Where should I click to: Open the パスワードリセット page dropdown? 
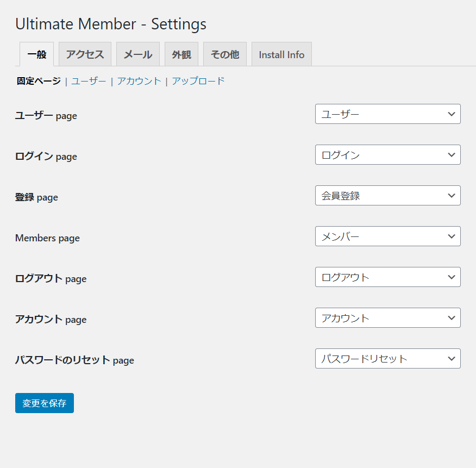(x=387, y=358)
